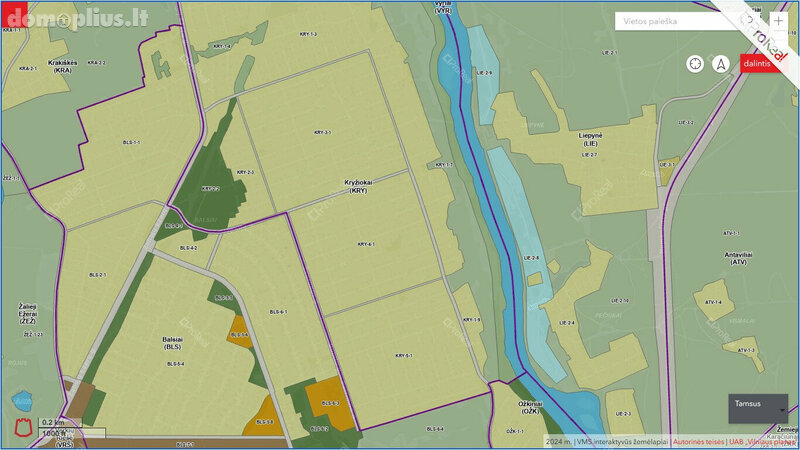
Task: Select the light blue LIE-2-9 zone
Action: click(484, 73)
